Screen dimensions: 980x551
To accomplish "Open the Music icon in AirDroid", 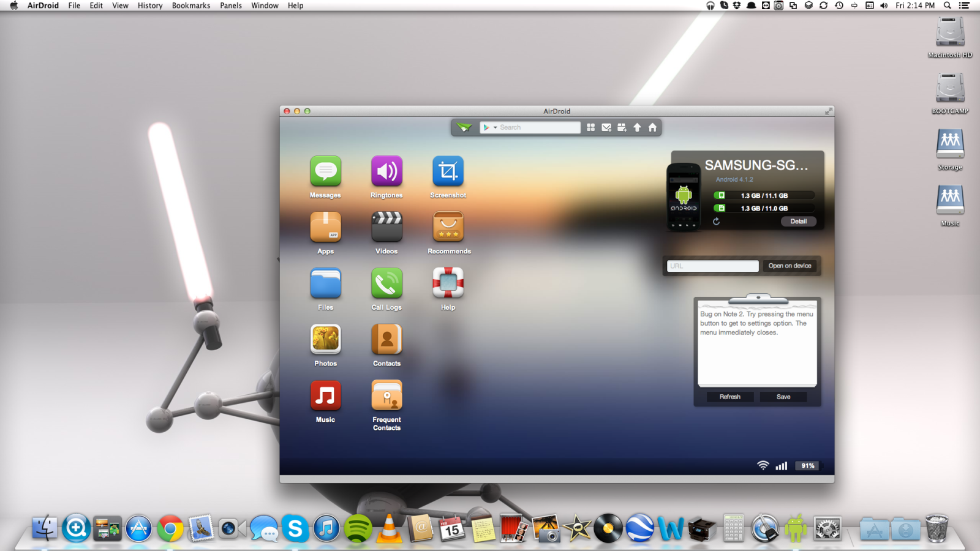I will pos(325,395).
